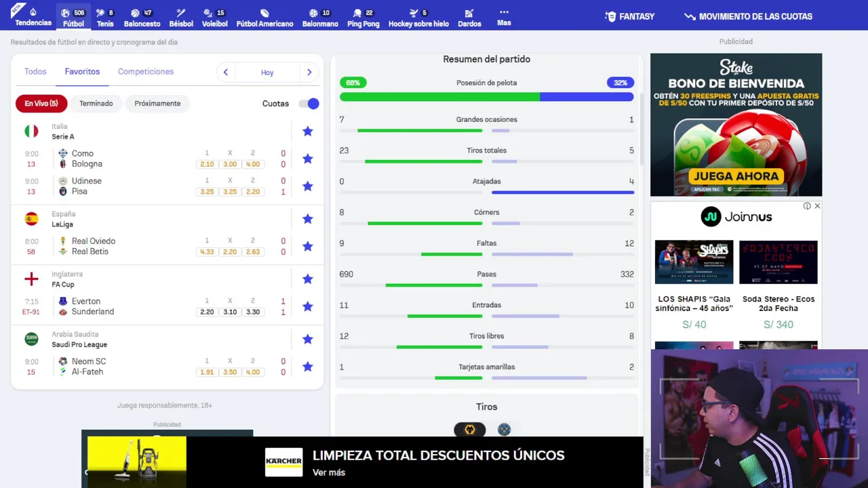Open the Ping Pong category

point(363,18)
